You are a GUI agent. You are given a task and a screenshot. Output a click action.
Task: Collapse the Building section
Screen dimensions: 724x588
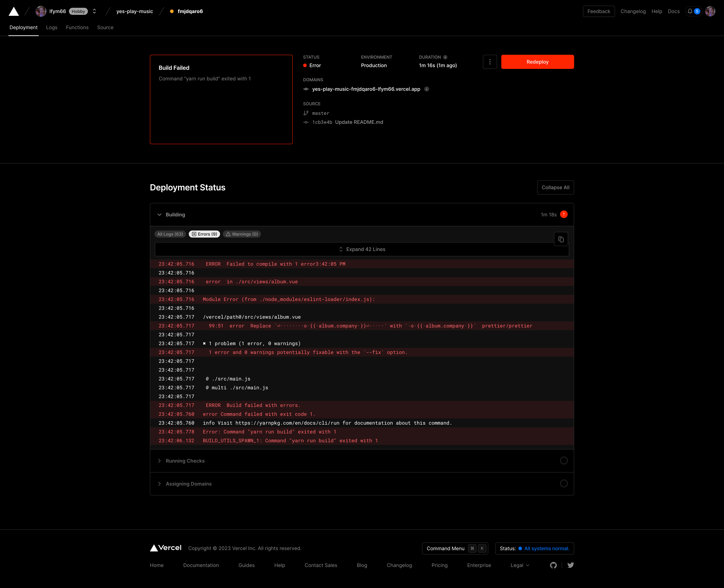pos(175,215)
